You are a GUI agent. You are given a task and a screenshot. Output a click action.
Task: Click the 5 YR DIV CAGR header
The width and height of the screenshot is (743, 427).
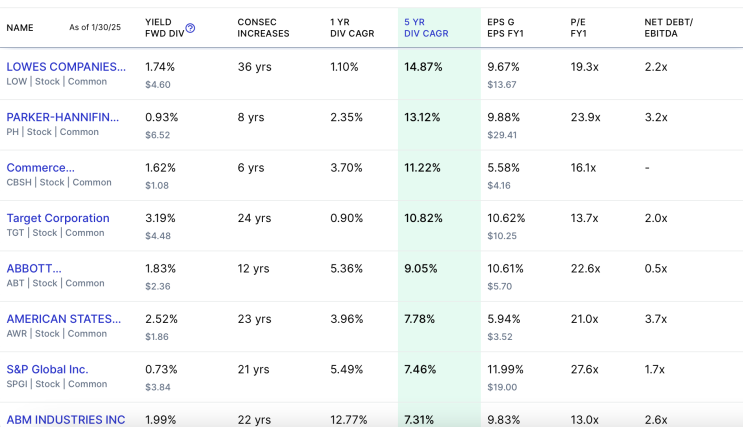pos(426,27)
